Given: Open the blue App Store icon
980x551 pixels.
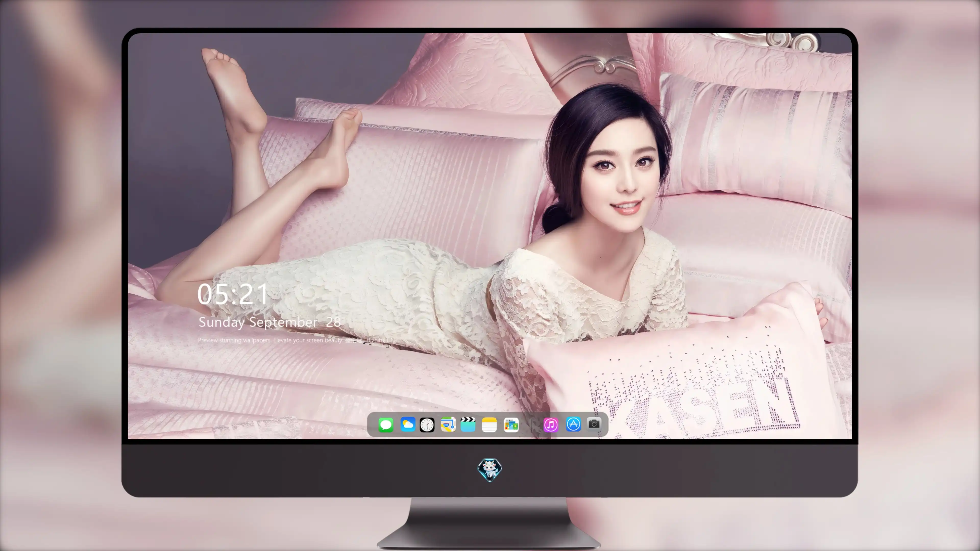Looking at the screenshot, I should [573, 424].
